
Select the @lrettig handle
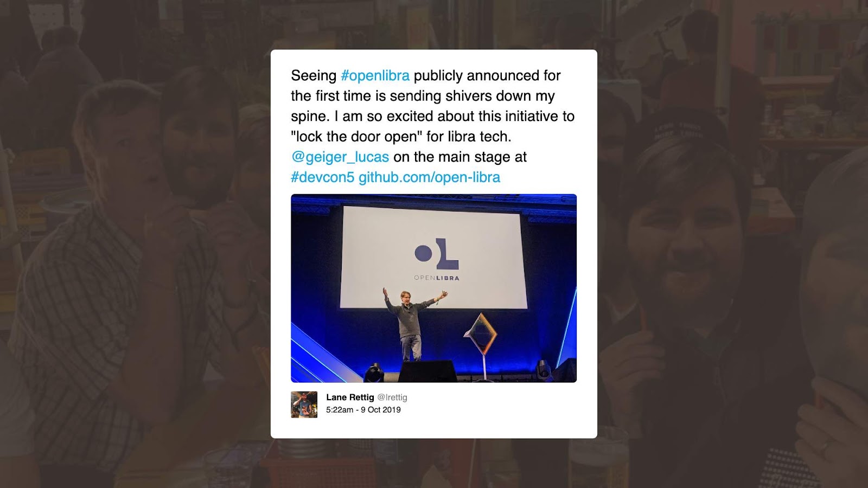[392, 397]
